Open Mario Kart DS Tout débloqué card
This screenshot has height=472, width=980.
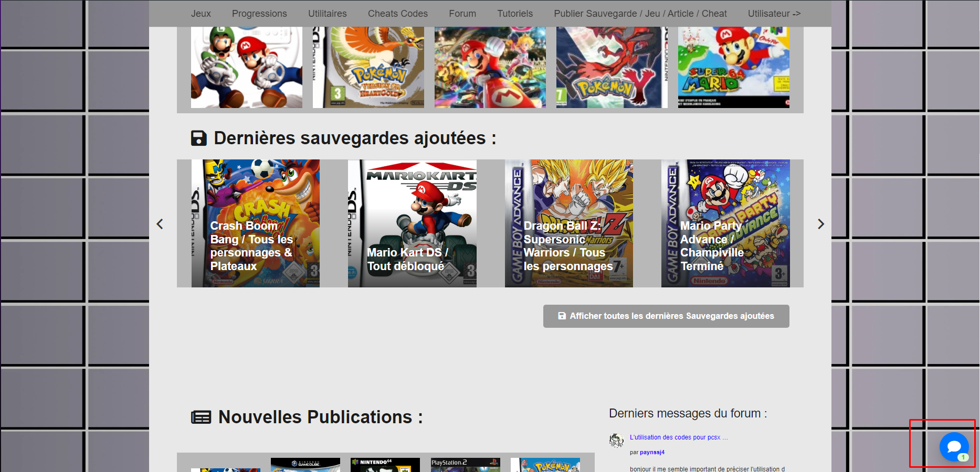point(412,223)
